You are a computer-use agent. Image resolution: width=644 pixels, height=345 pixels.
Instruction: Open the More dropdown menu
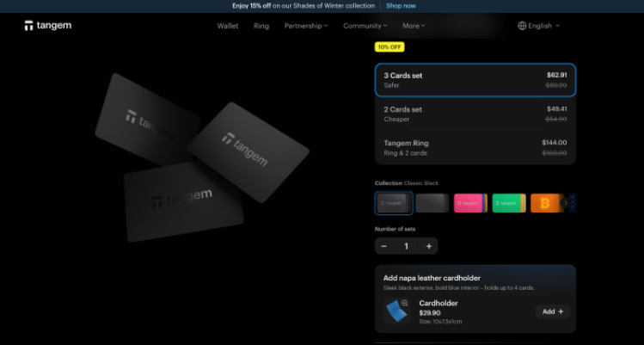point(414,26)
